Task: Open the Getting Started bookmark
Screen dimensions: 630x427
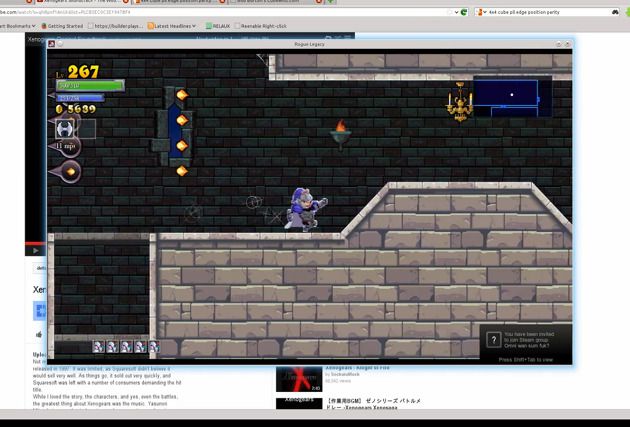Action: 62,26
